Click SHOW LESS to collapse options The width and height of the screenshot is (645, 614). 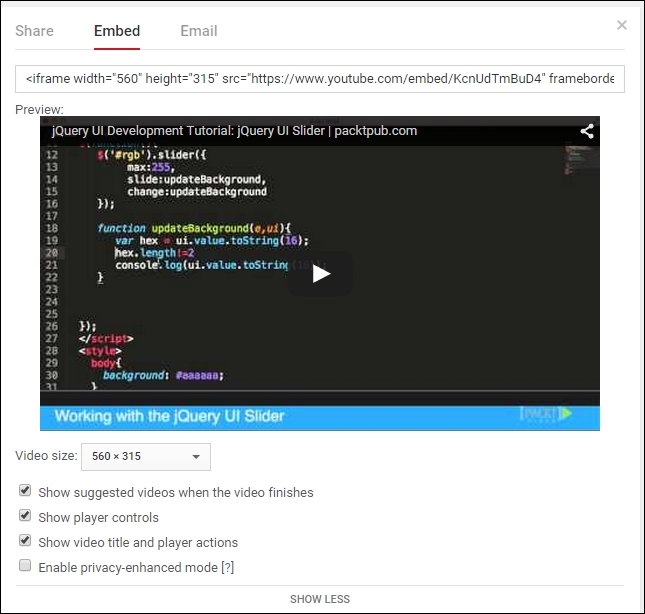coord(320,599)
